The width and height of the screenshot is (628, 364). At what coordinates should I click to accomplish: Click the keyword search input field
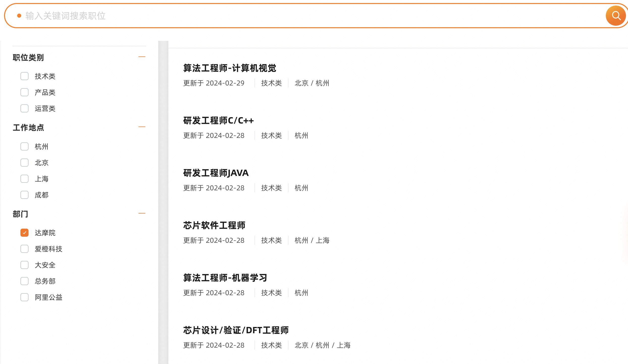pos(303,16)
